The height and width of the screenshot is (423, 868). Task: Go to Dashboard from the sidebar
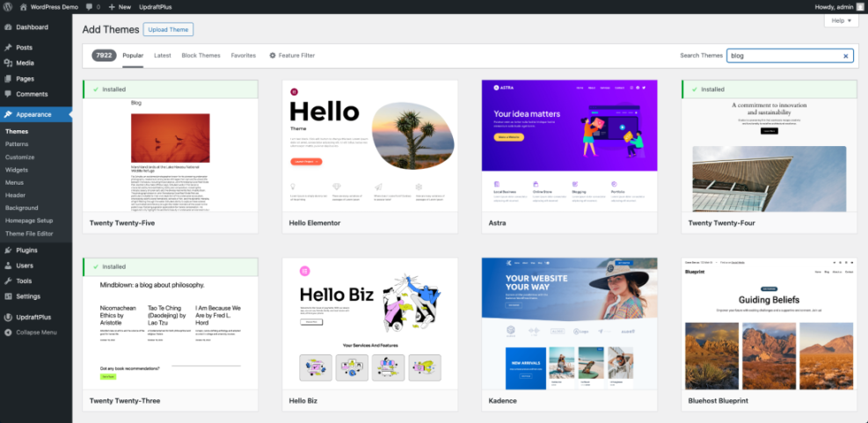coord(33,27)
